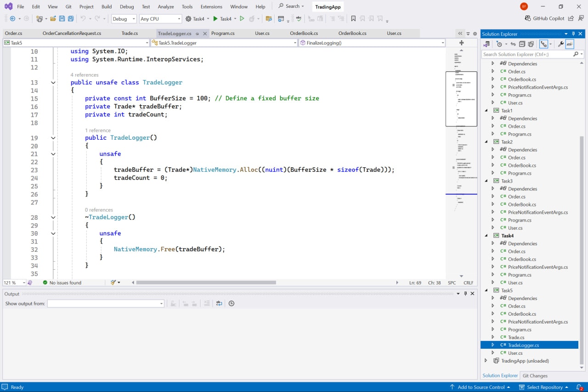Click the Sync with Active Document icon

[513, 44]
